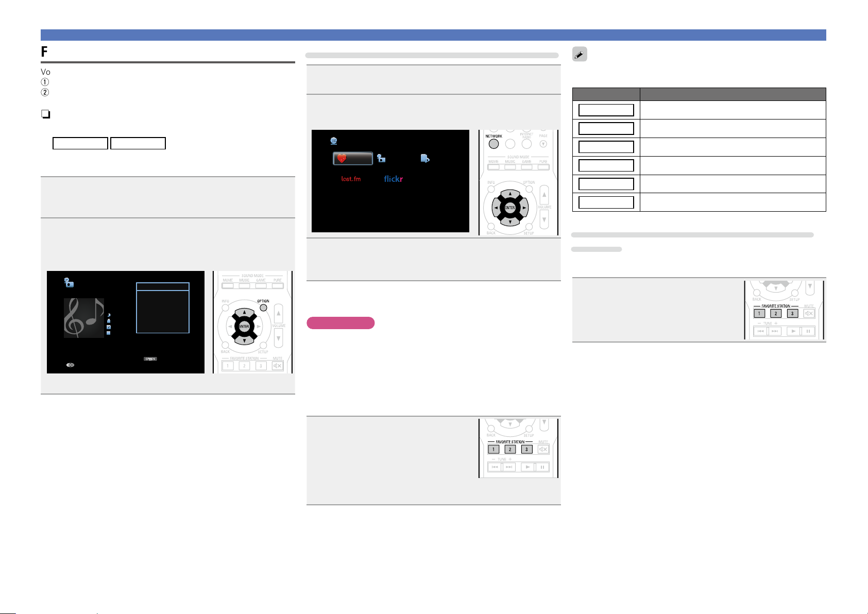Image resolution: width=868 pixels, height=614 pixels.
Task: Click the globe network icon above the heart
Action: [x=333, y=141]
